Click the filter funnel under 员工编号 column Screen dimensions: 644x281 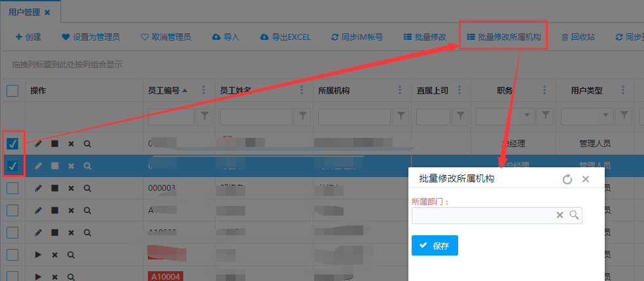[205, 116]
